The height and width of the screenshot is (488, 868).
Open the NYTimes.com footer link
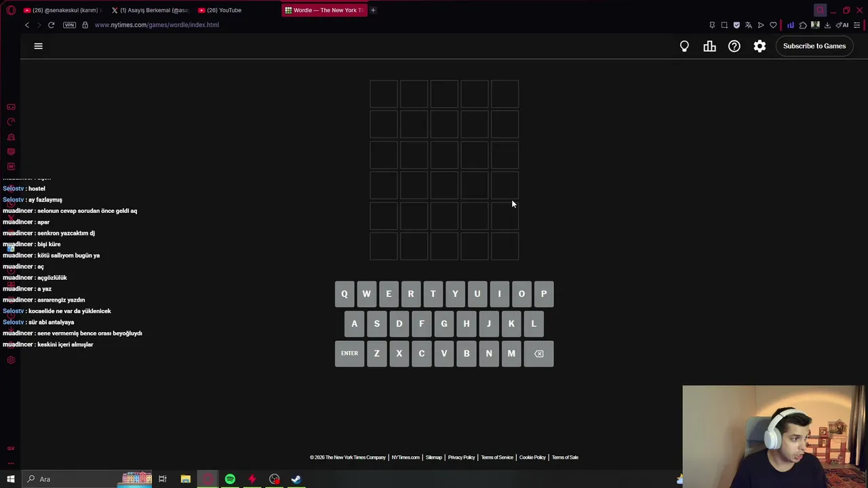406,457
